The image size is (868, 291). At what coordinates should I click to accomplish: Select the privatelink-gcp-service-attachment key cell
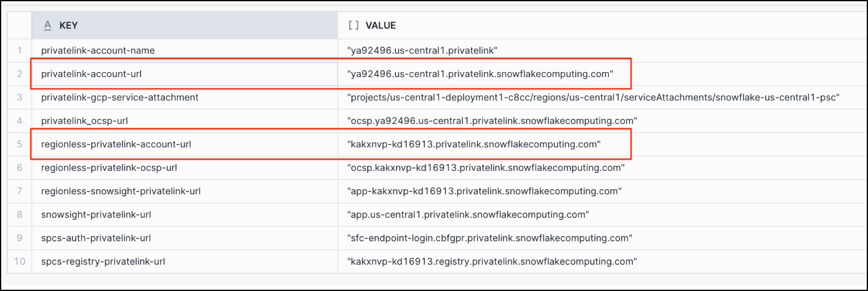[x=119, y=97]
